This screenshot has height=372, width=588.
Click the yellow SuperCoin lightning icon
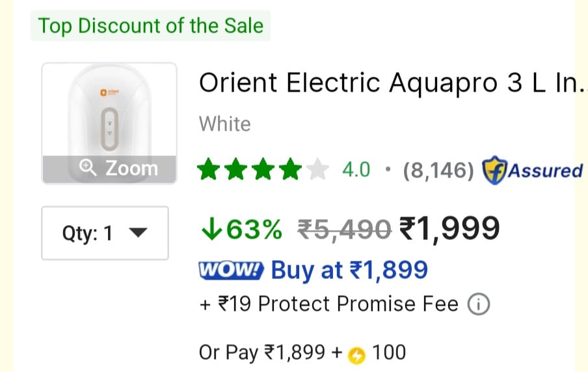357,355
